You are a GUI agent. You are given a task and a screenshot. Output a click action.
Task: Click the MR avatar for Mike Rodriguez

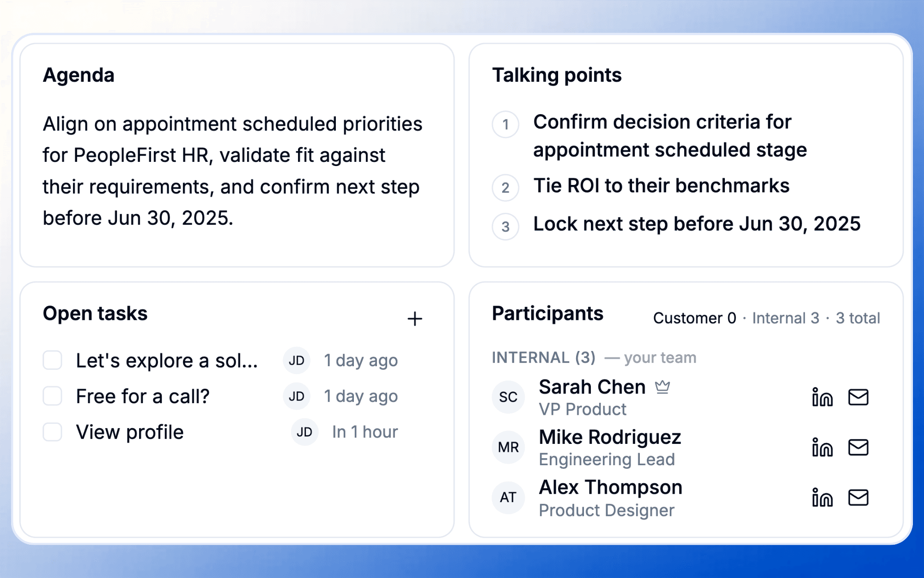508,448
